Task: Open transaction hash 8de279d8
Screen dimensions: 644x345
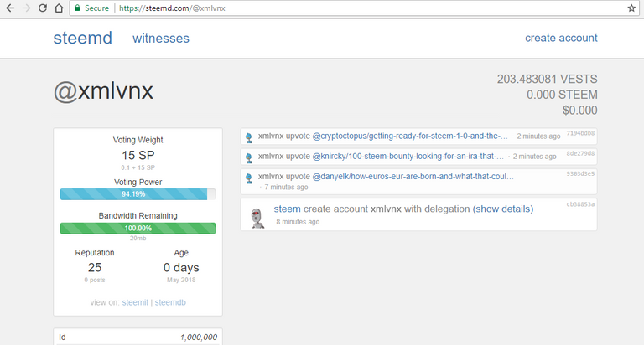Action: pyautogui.click(x=580, y=153)
